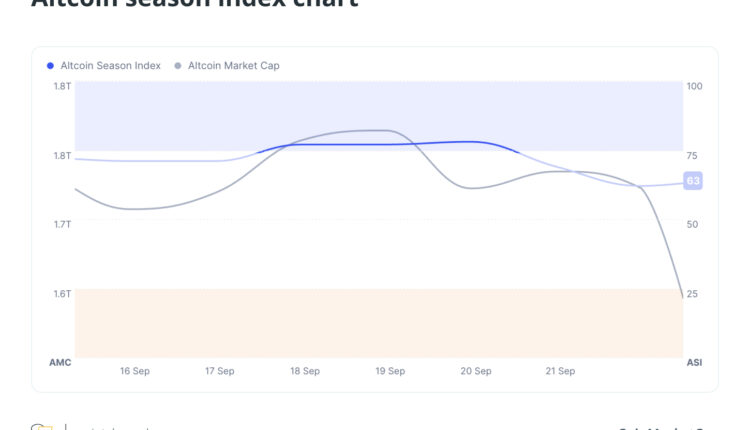Viewport: 750px width, 430px height.
Task: Click the blue Altcoin Season Index legend dot
Action: (x=51, y=66)
